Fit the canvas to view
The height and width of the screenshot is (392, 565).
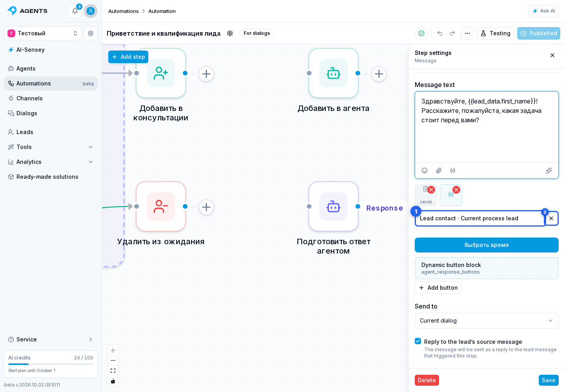pyautogui.click(x=113, y=371)
